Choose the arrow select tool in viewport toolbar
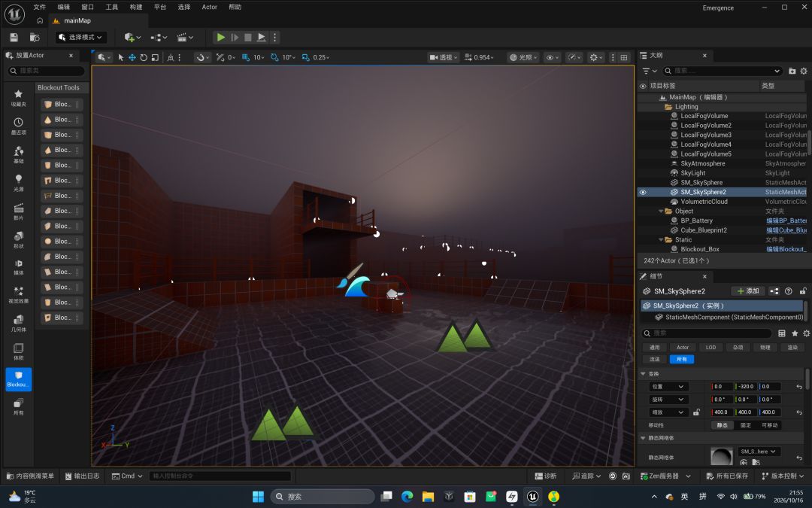This screenshot has width=812, height=508. click(x=120, y=57)
